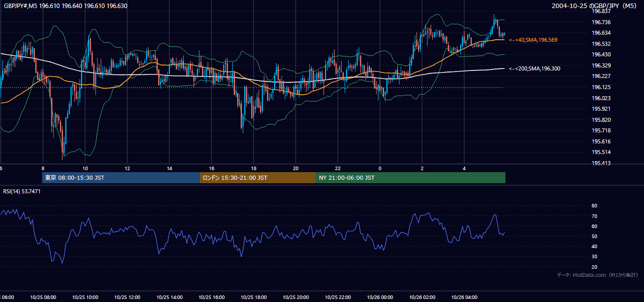Screen dimensions: 644x302
Task: Click hour label 2 below price chart
Action: click(x=422, y=168)
